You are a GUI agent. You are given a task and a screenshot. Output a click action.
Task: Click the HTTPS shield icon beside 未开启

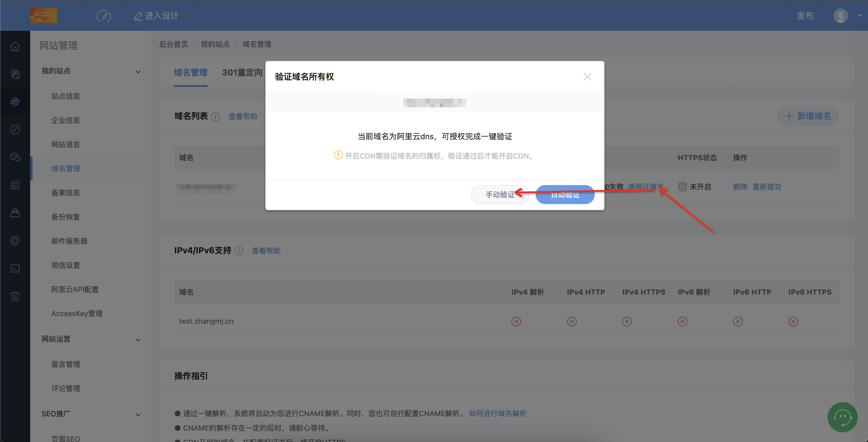[x=682, y=187]
